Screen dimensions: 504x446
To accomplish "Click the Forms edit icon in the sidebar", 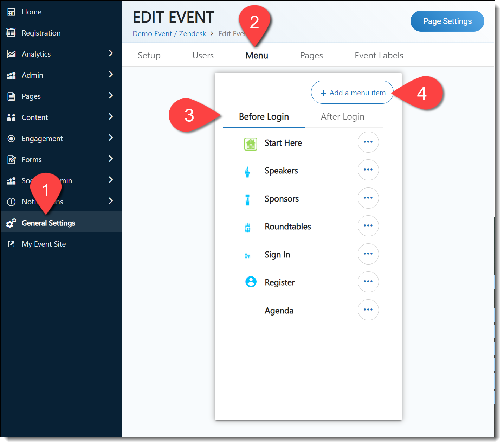I will 11,160.
